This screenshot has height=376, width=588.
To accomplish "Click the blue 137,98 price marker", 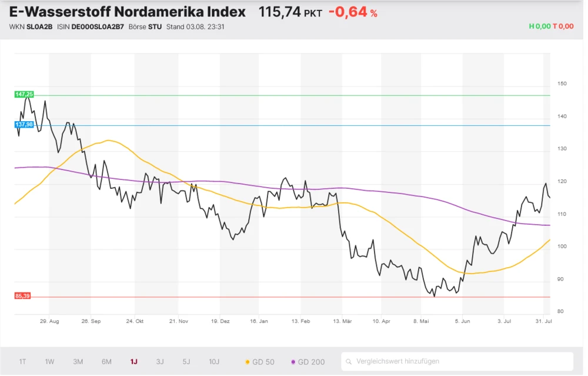I will [x=24, y=125].
